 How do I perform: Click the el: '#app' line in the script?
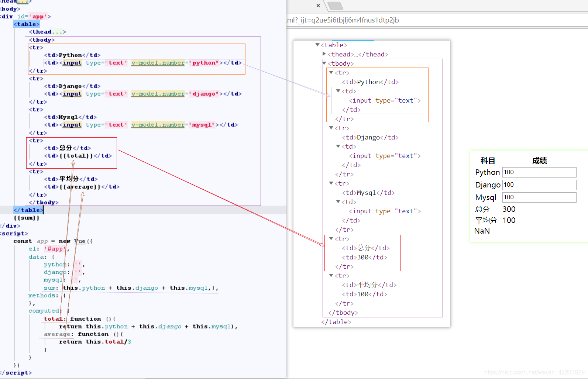click(49, 249)
